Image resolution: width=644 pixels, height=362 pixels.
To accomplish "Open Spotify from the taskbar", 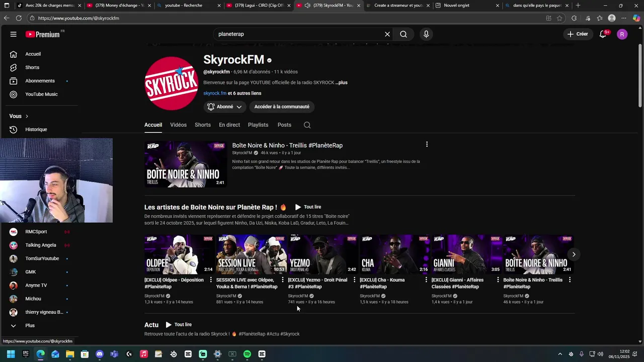I will point(247,354).
